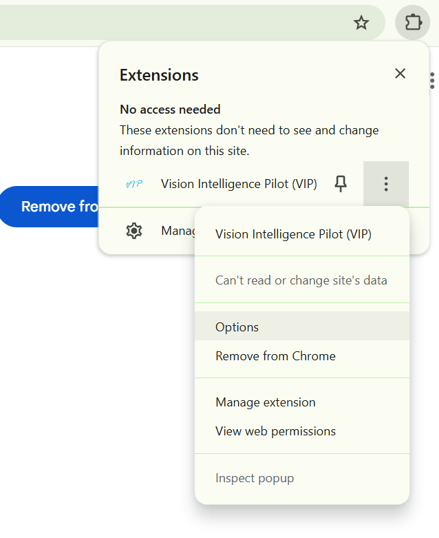Close the Extensions popup with the X
439x538 pixels.
400,73
